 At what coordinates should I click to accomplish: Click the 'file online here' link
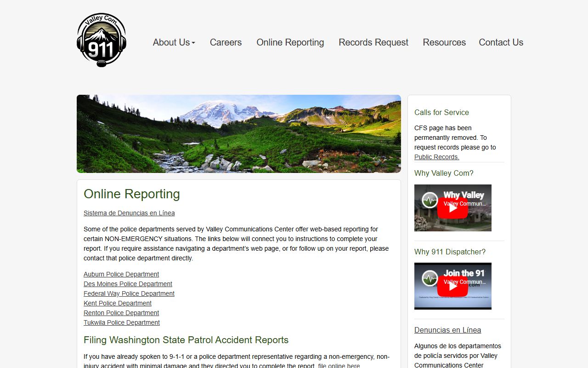click(x=339, y=366)
